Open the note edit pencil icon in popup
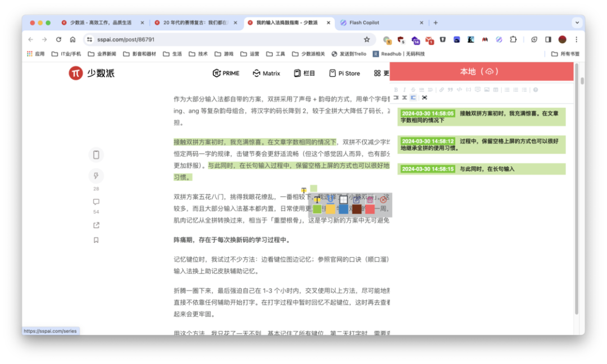 [x=357, y=199]
